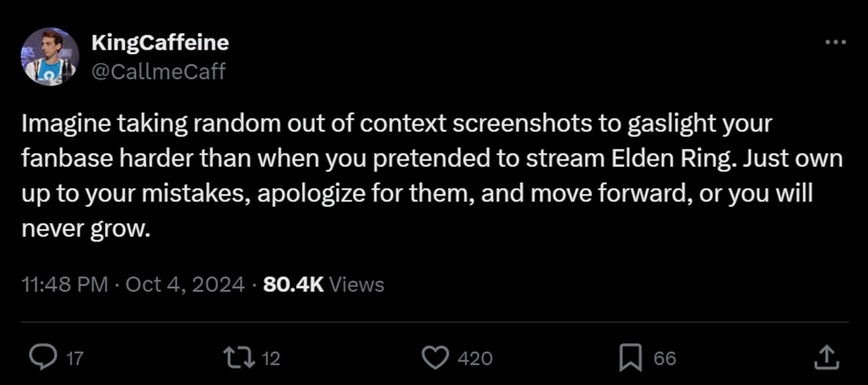The image size is (868, 385).
Task: Click the bookmark count 66
Action: (x=665, y=359)
